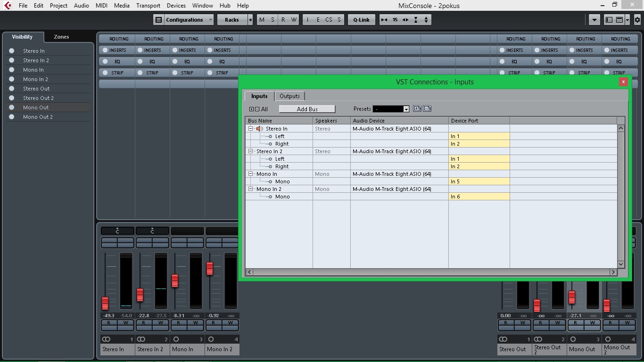The height and width of the screenshot is (362, 644).
Task: Click the Cubase logo icon in title bar
Action: pos(7,6)
